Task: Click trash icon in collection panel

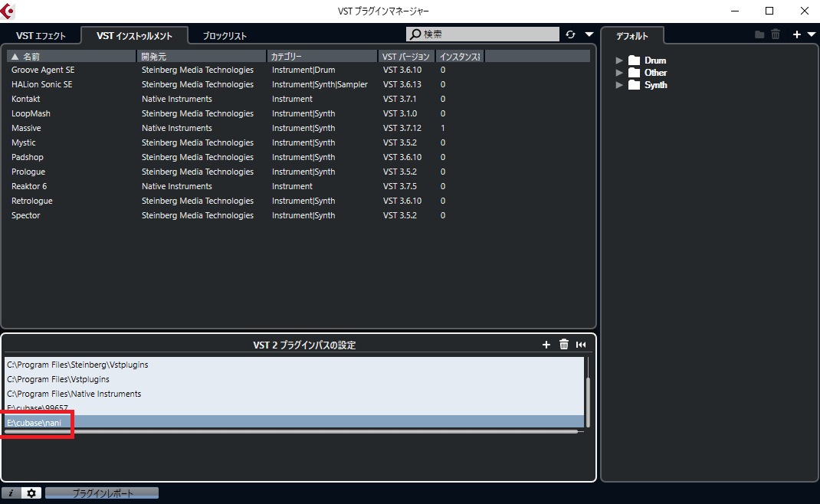Action: coord(776,34)
